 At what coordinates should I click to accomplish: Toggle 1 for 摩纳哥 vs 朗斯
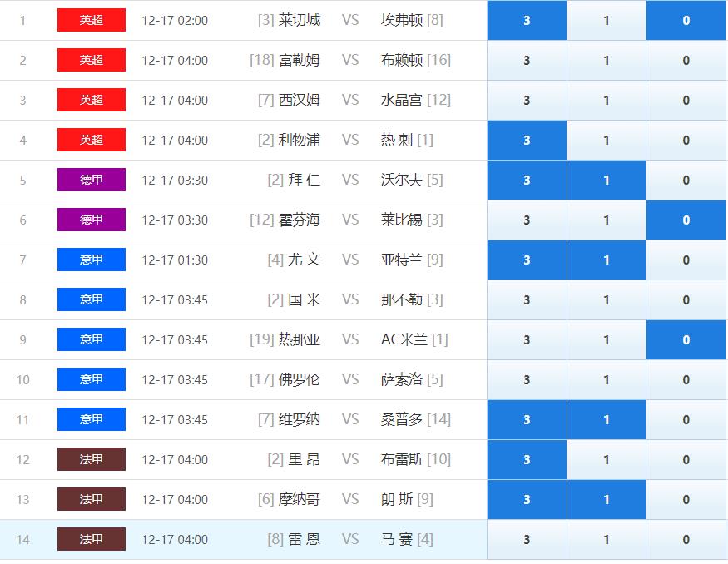coord(607,499)
